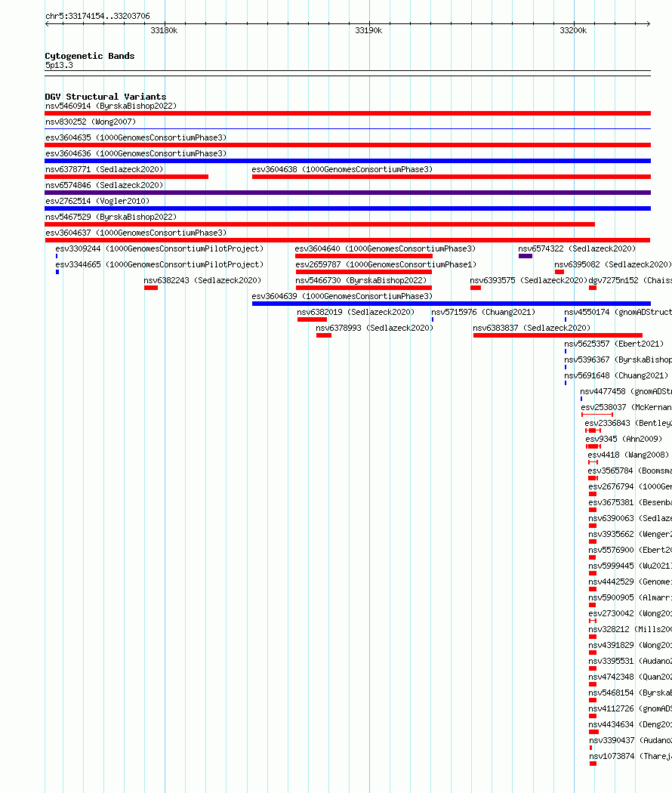Click the nsv328212 variant label

(x=630, y=629)
